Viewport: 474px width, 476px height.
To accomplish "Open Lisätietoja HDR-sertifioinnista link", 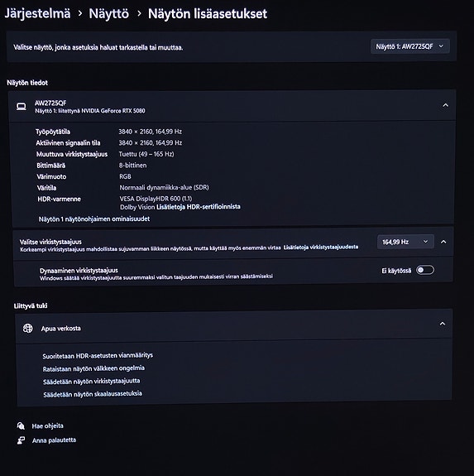I will click(x=199, y=207).
